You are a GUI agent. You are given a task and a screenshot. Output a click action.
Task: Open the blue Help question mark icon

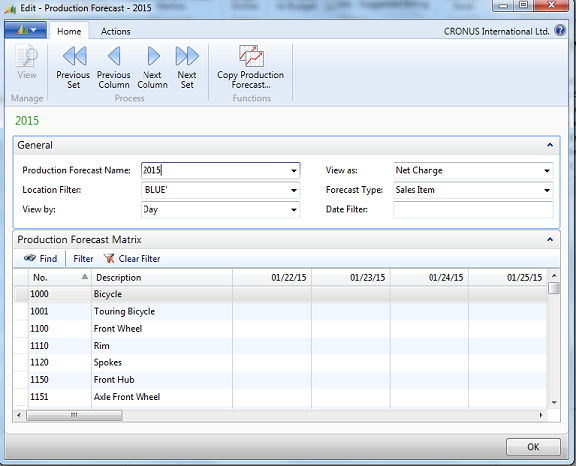coord(560,30)
